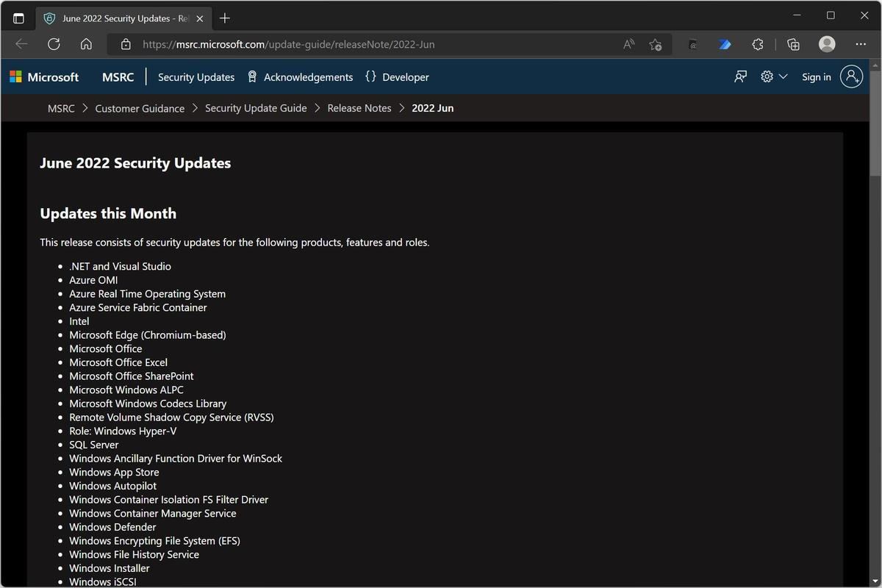The width and height of the screenshot is (882, 588).
Task: Refresh the current page
Action: pyautogui.click(x=54, y=44)
